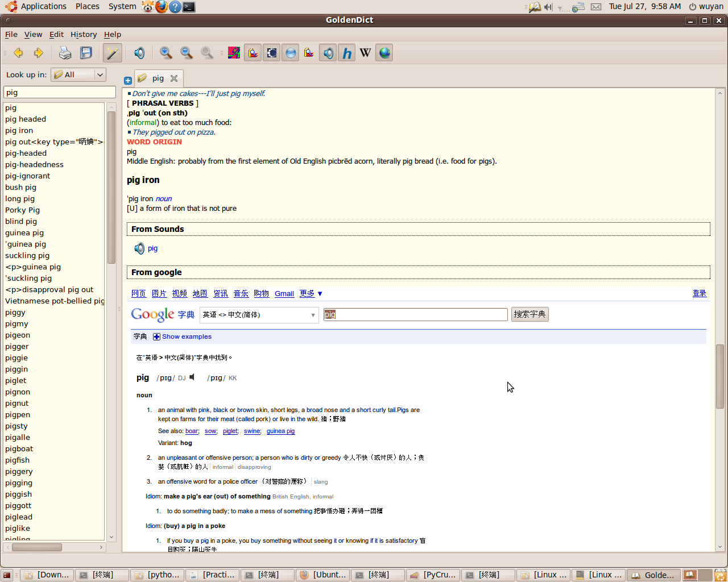Open the help question-mark icon in top panel
The image size is (728, 582).
coord(175,7)
